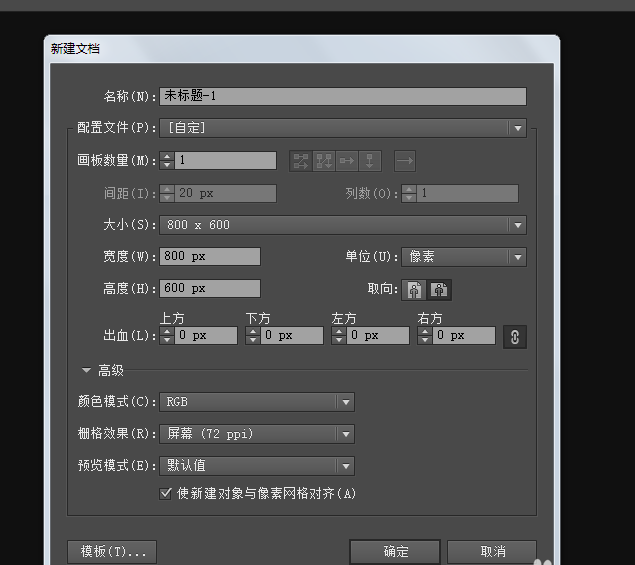
Task: Click the 画板数量 artboard count field
Action: [226, 160]
